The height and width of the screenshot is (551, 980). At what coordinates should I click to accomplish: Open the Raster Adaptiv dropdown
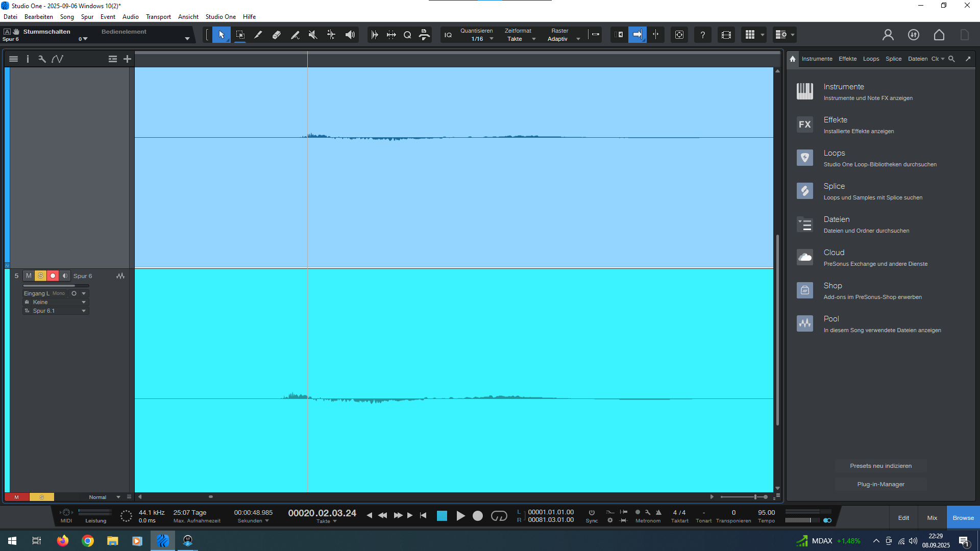click(x=578, y=39)
